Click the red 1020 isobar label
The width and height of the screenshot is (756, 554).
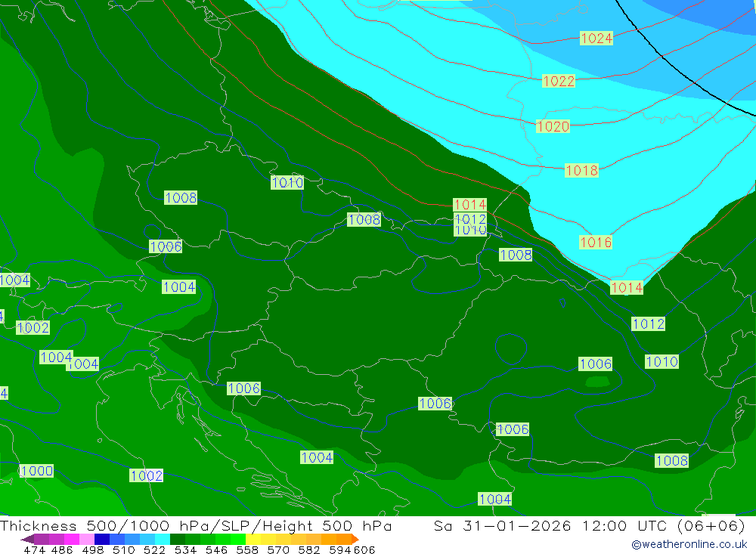553,126
